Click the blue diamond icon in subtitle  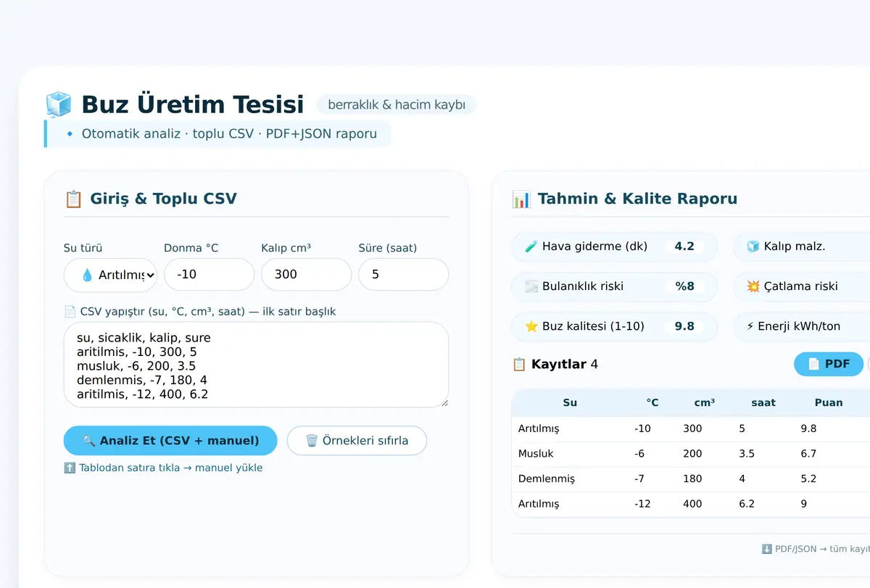click(70, 134)
